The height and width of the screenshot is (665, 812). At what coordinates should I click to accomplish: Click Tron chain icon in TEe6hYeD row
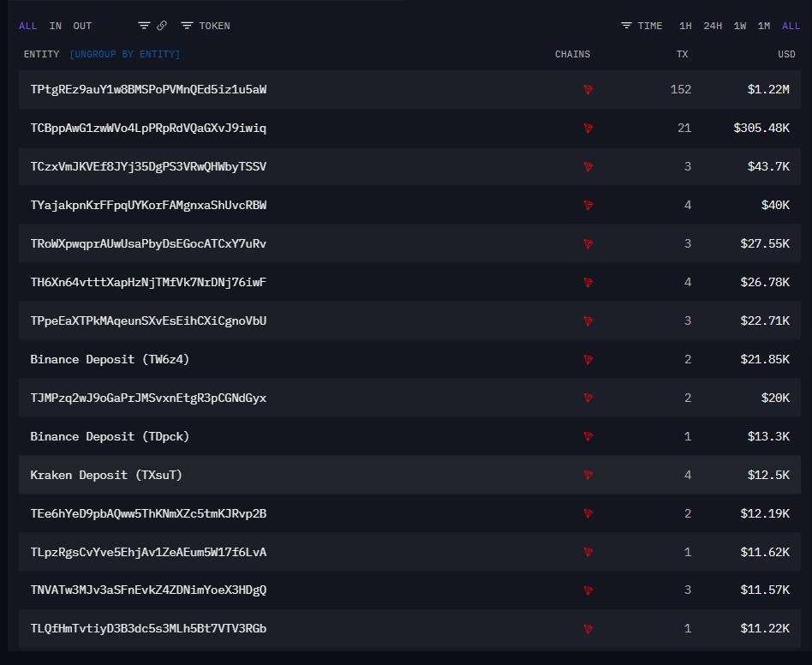[588, 514]
